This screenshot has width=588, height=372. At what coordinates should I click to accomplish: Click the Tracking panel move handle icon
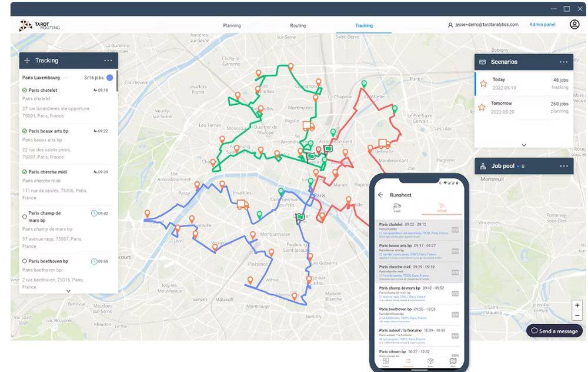[x=27, y=61]
